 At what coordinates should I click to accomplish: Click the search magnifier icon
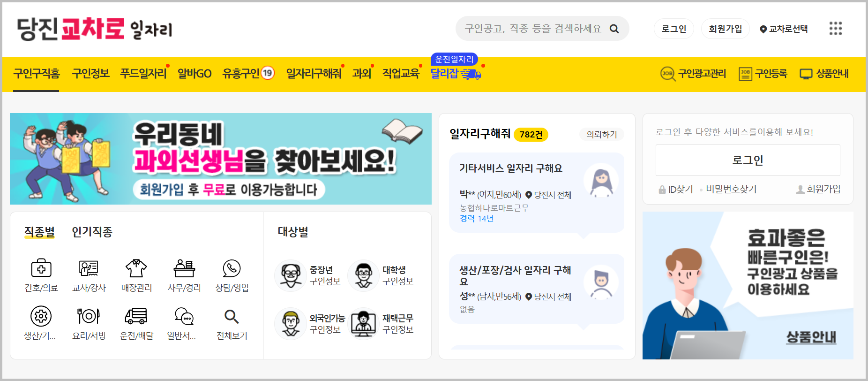[x=614, y=29]
